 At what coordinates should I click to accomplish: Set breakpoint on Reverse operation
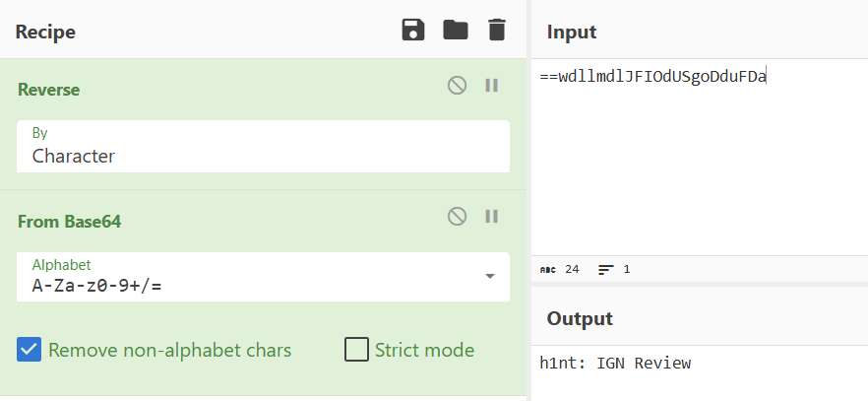tap(492, 86)
